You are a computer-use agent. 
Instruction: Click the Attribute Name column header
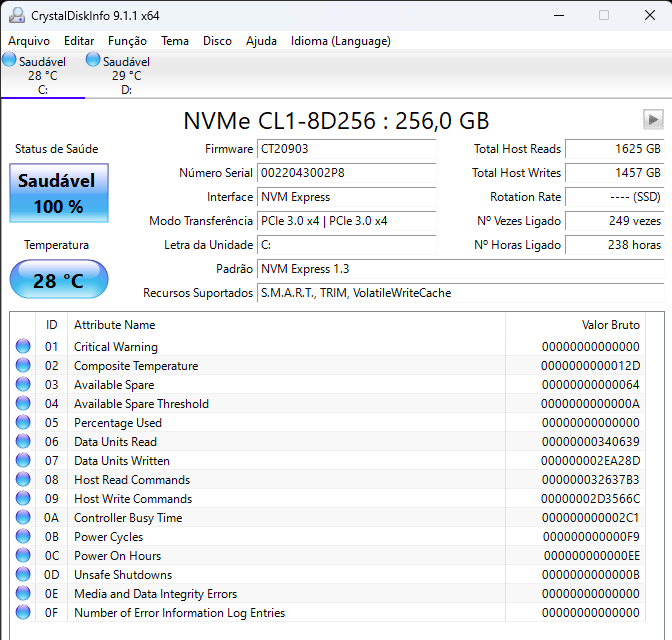pyautogui.click(x=286, y=325)
